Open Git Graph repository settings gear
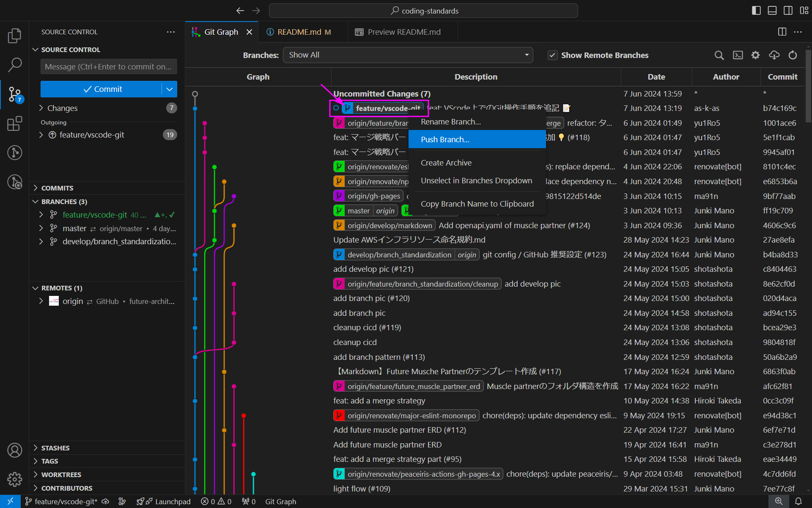This screenshot has height=508, width=812. pyautogui.click(x=755, y=55)
